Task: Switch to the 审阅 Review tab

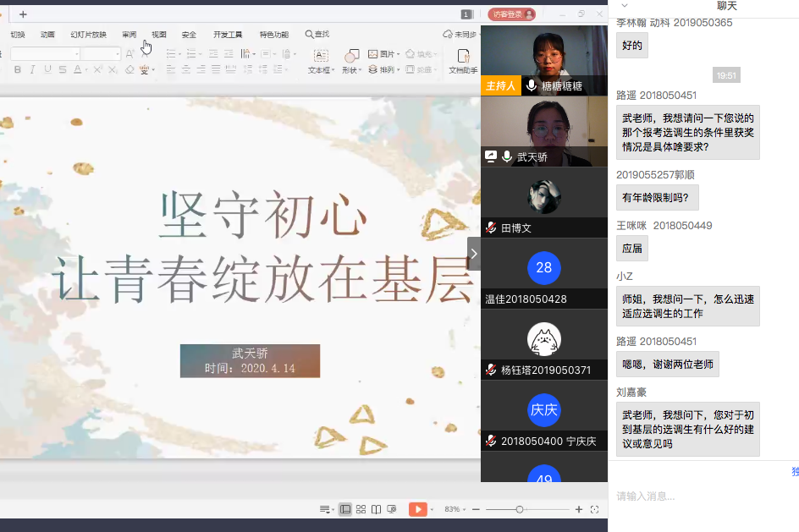Action: point(128,35)
